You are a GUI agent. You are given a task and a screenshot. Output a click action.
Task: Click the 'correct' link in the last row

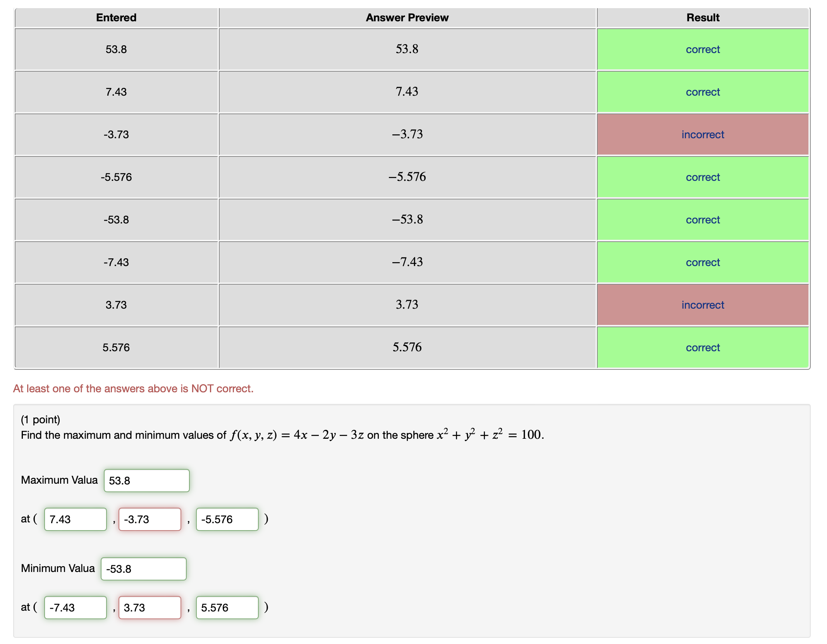(x=702, y=347)
